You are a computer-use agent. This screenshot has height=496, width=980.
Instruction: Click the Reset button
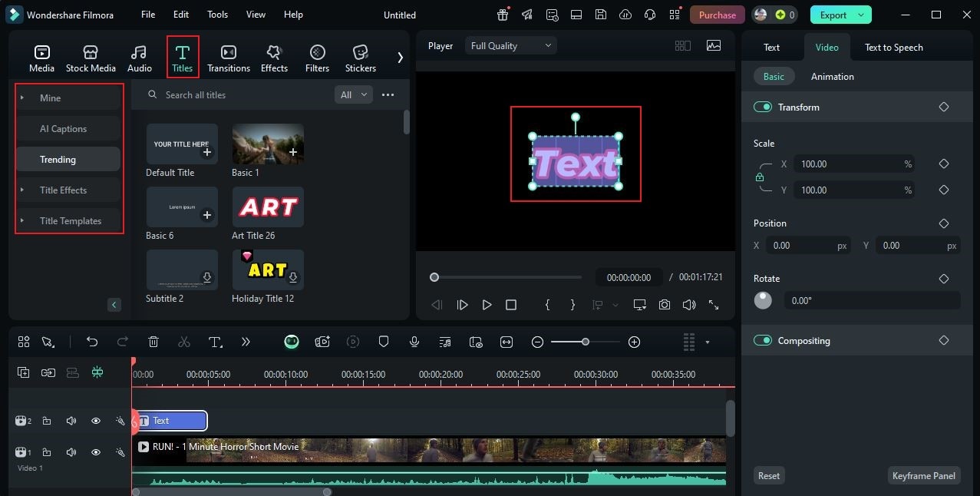769,475
